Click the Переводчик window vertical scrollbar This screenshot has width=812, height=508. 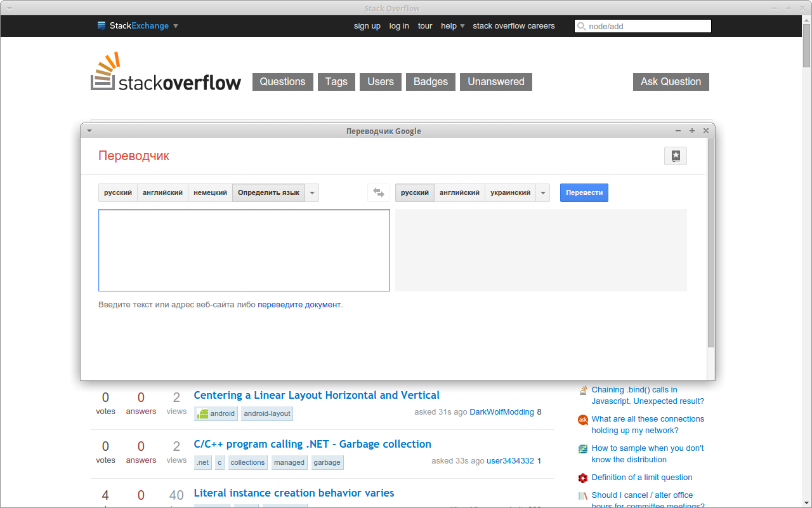pos(711,243)
